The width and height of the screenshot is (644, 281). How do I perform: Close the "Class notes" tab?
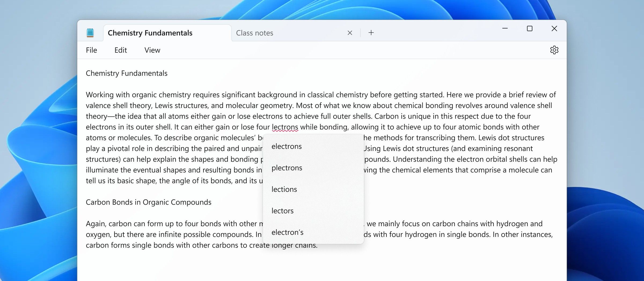pyautogui.click(x=350, y=33)
